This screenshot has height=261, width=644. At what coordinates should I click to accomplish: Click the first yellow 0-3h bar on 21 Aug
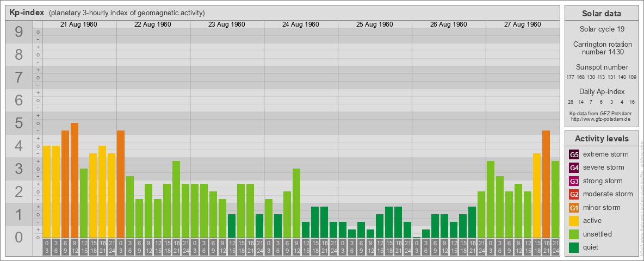coord(47,191)
